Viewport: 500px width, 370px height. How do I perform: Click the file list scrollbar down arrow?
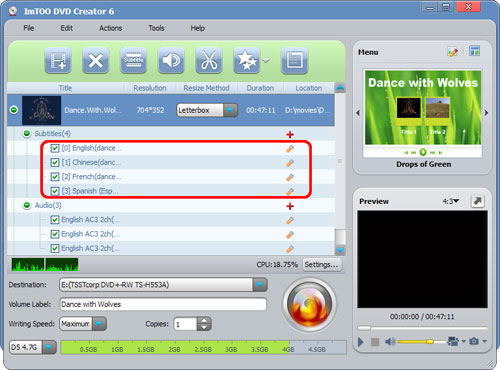(x=340, y=250)
